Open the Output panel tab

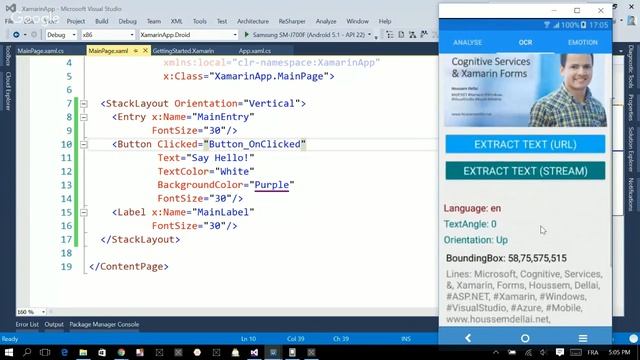coord(54,324)
